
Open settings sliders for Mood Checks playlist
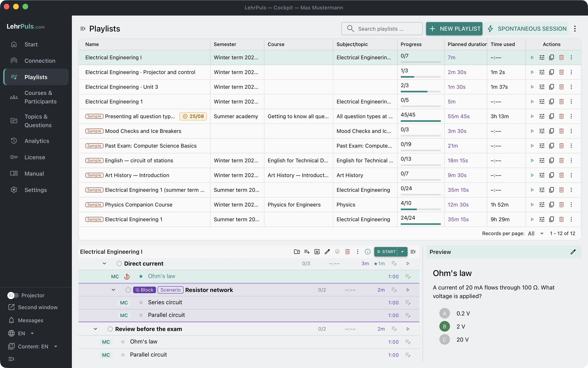(x=542, y=131)
